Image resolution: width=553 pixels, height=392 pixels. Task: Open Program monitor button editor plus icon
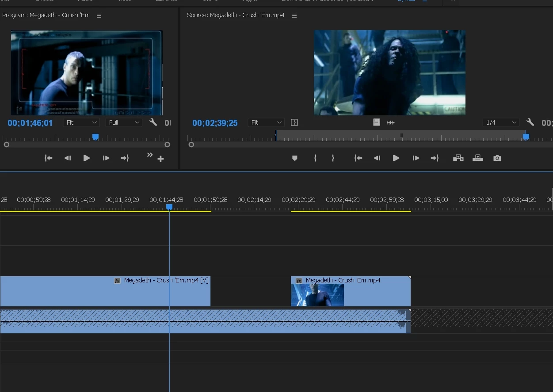click(x=161, y=159)
